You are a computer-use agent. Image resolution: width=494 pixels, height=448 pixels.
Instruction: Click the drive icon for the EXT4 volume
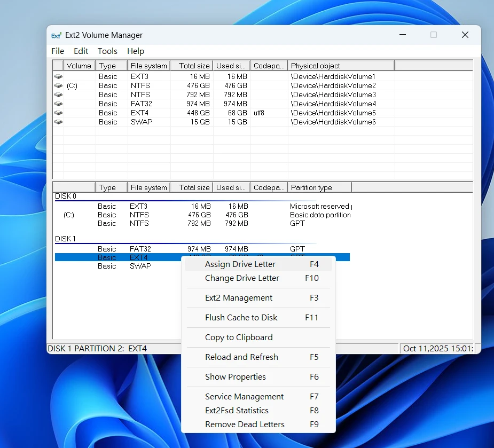[x=58, y=113]
